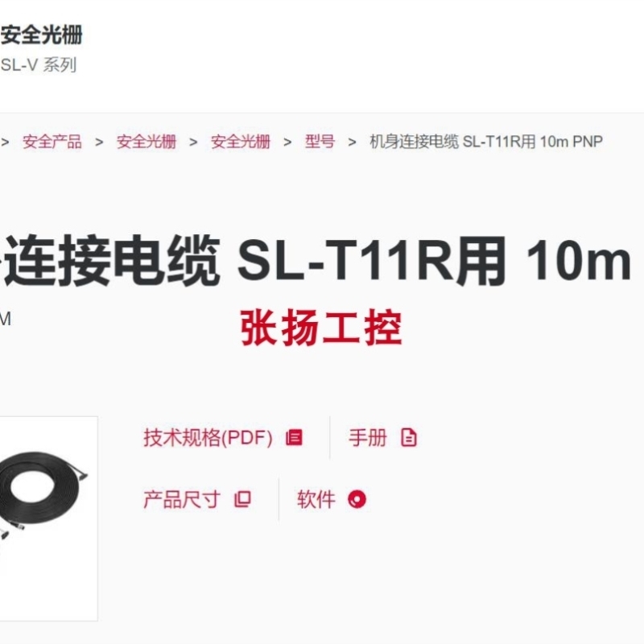The width and height of the screenshot is (644, 644).
Task: Click the 产品尺寸 dimension drawing icon
Action: (242, 499)
